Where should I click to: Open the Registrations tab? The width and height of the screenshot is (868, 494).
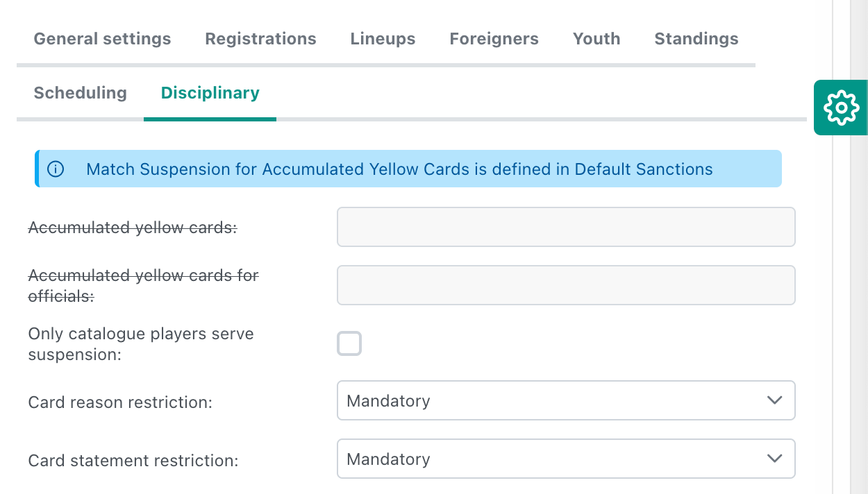click(x=260, y=39)
